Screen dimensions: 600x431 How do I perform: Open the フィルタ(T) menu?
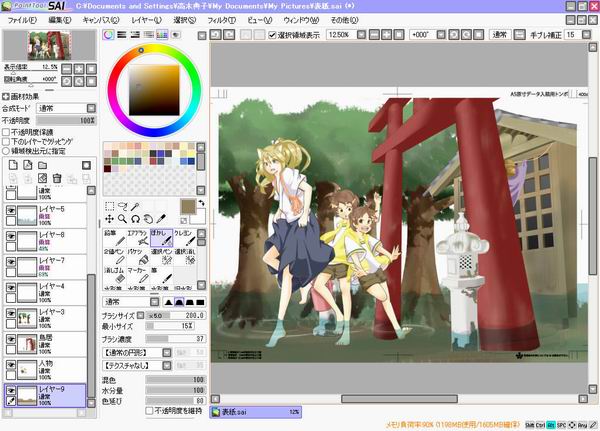pos(222,20)
